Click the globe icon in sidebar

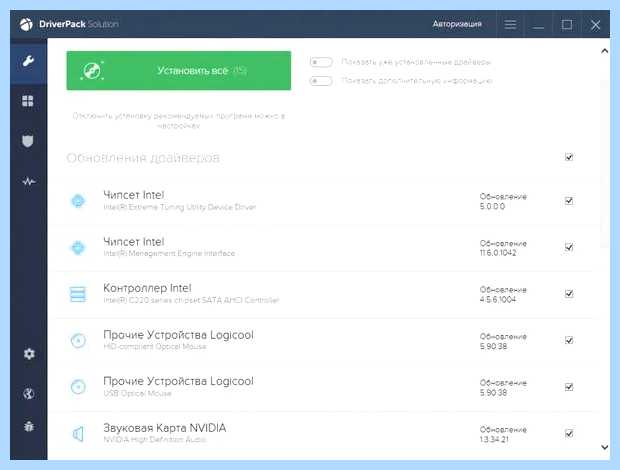click(x=28, y=394)
